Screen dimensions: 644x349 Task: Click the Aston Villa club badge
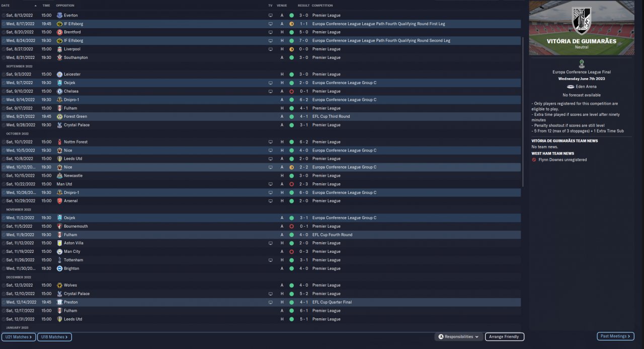point(59,243)
